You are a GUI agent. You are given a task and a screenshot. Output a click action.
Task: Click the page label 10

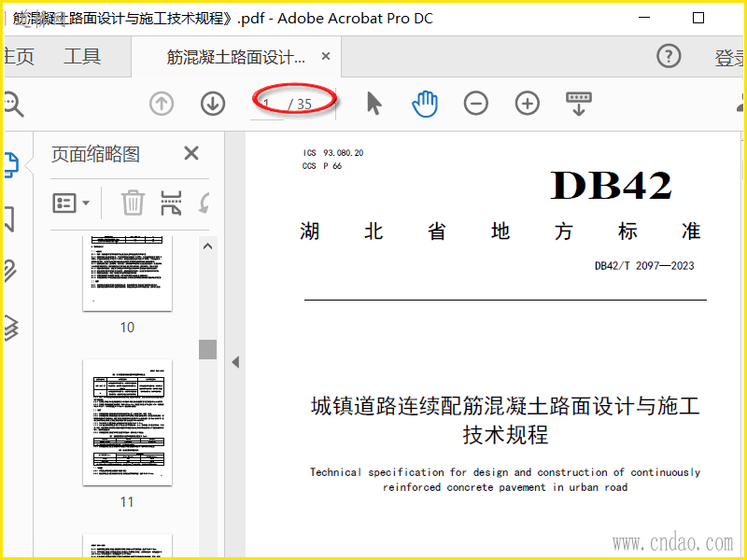coord(127,328)
